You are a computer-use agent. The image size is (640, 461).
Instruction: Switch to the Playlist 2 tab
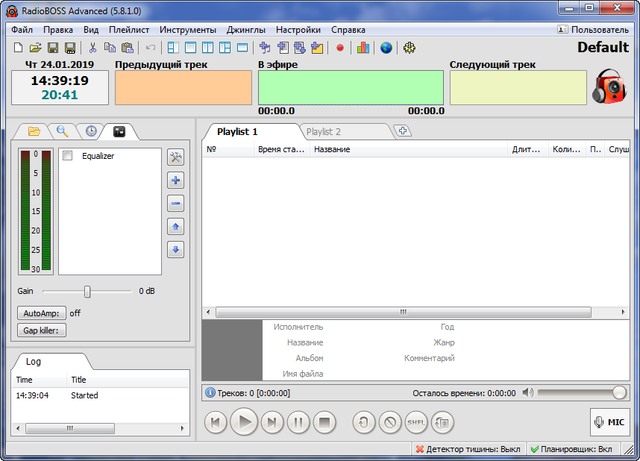coord(324,131)
